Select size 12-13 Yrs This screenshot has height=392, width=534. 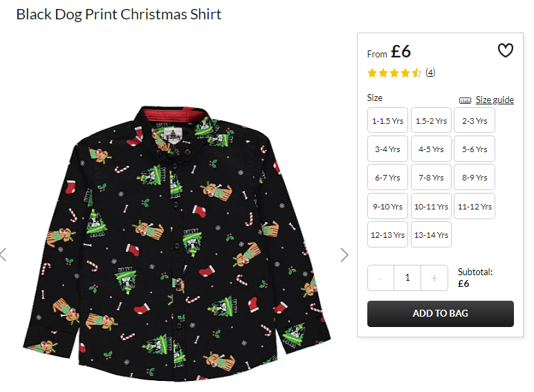coord(387,235)
